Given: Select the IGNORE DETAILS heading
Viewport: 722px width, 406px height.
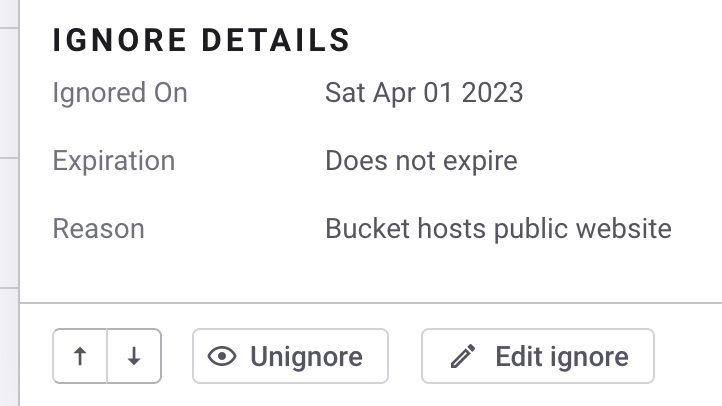Looking at the screenshot, I should click(x=201, y=41).
